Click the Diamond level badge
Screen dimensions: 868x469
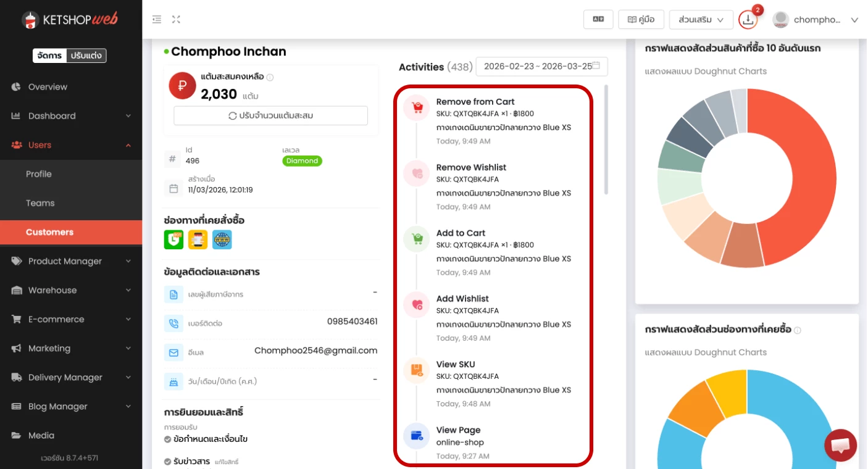[x=302, y=161]
